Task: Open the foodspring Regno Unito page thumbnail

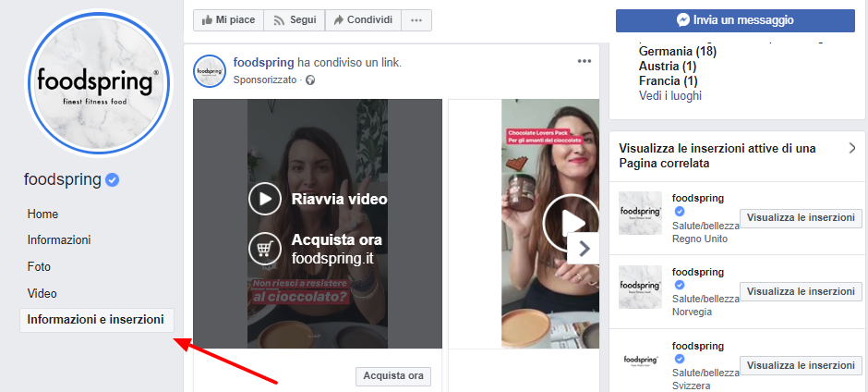Action: (641, 213)
